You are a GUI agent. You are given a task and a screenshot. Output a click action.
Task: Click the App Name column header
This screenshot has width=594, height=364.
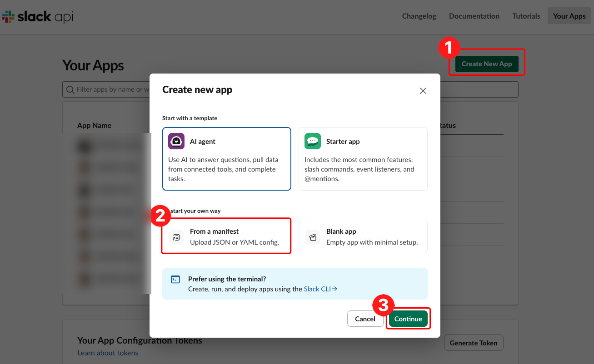click(94, 126)
